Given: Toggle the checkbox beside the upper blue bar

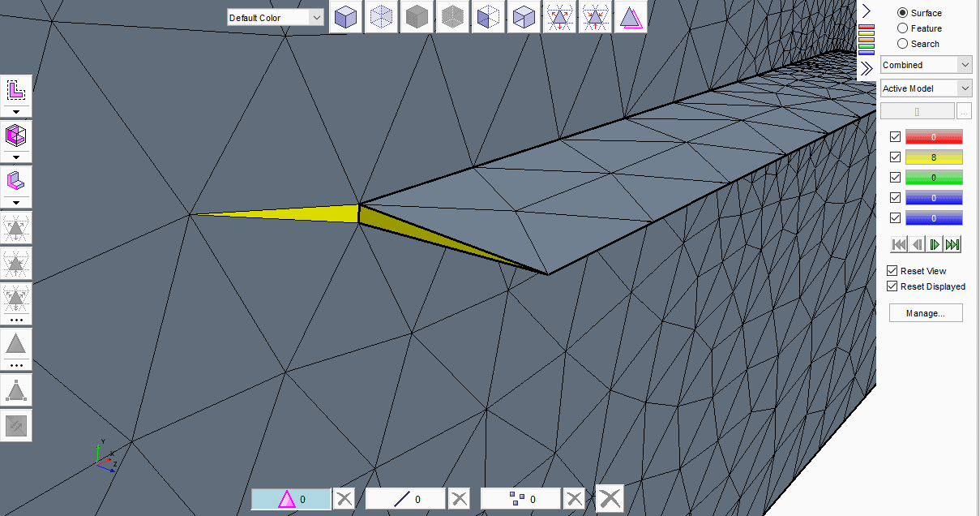Looking at the screenshot, I should pos(895,197).
